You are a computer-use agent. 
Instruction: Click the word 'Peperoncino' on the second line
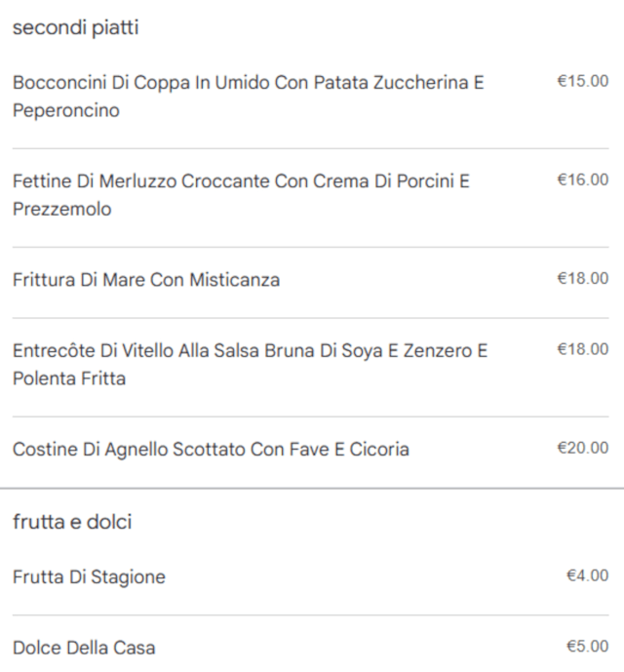click(x=66, y=110)
